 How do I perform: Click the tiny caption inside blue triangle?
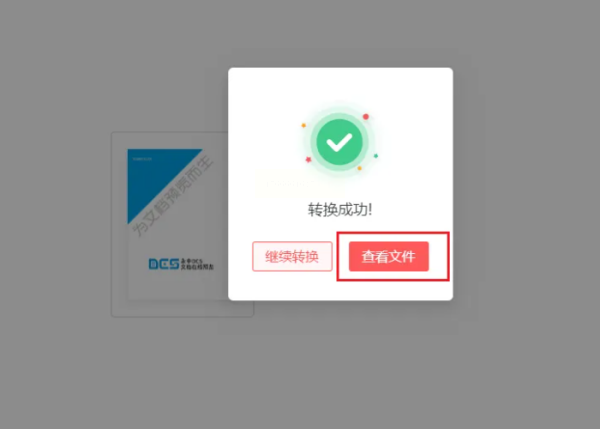tap(142, 159)
